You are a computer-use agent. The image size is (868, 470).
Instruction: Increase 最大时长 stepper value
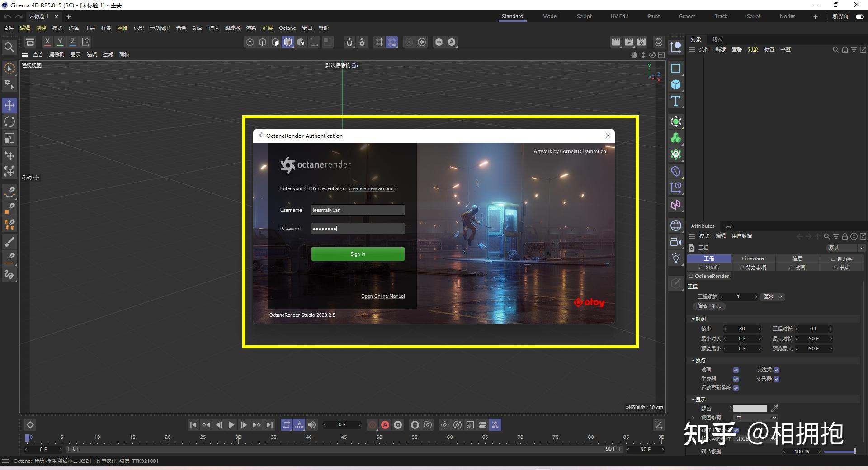[831, 338]
